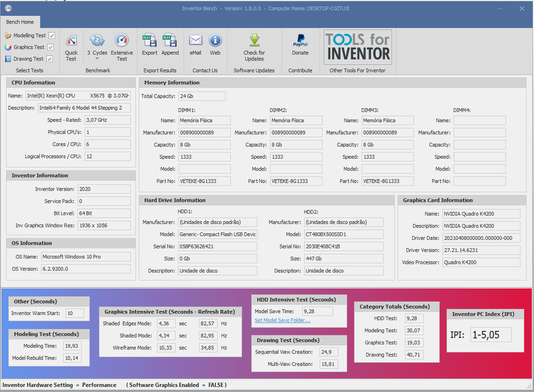
Task: Switch to the Bench Home tab
Action: [20, 22]
